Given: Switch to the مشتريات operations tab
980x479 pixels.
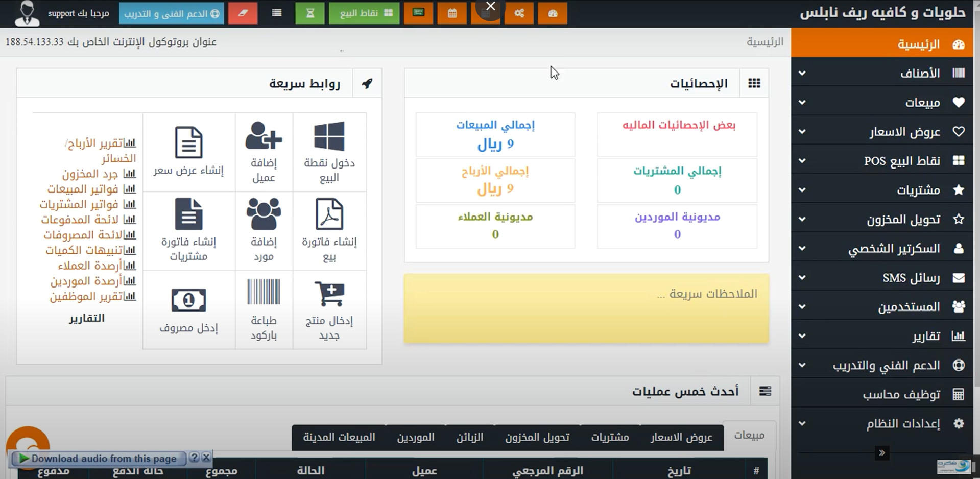Looking at the screenshot, I should (610, 438).
